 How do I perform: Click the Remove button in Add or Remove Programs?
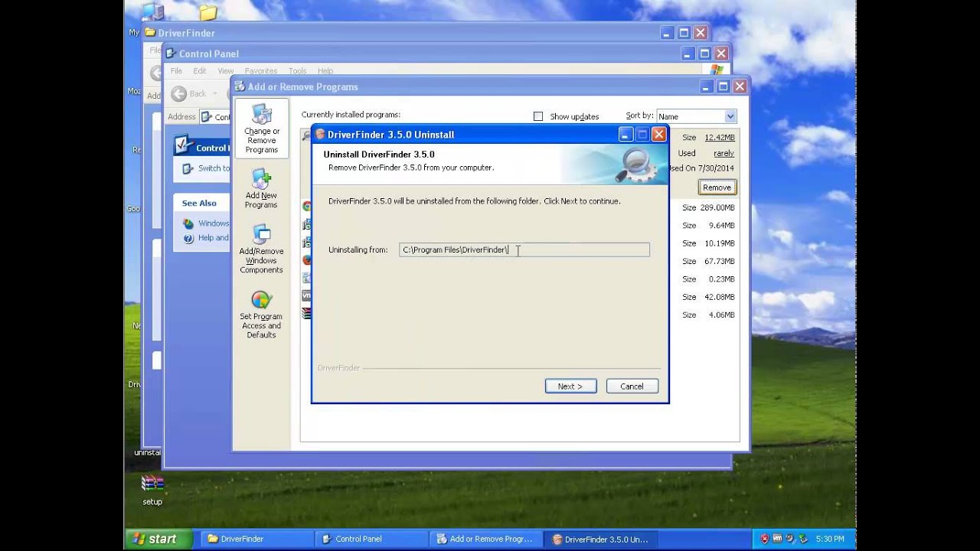(x=717, y=187)
